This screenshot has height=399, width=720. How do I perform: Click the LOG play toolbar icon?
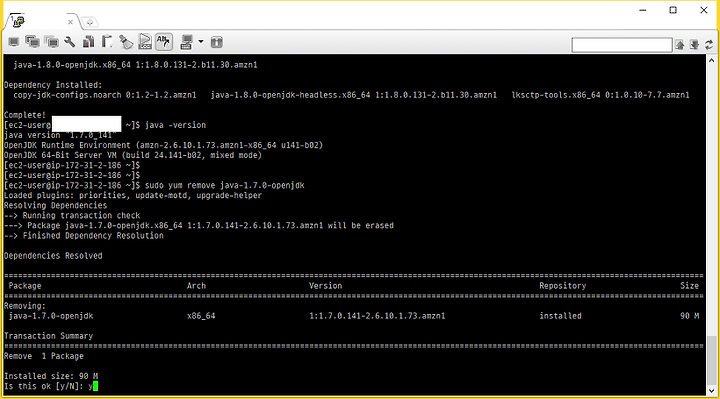[145, 42]
